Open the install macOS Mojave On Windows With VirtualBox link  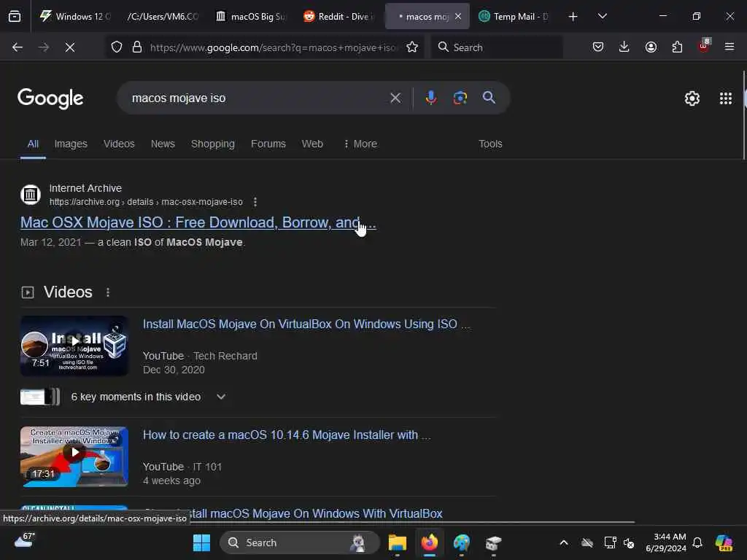coord(317,514)
